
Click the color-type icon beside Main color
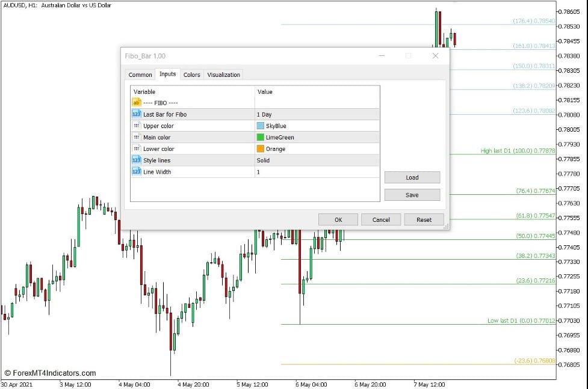click(x=136, y=137)
